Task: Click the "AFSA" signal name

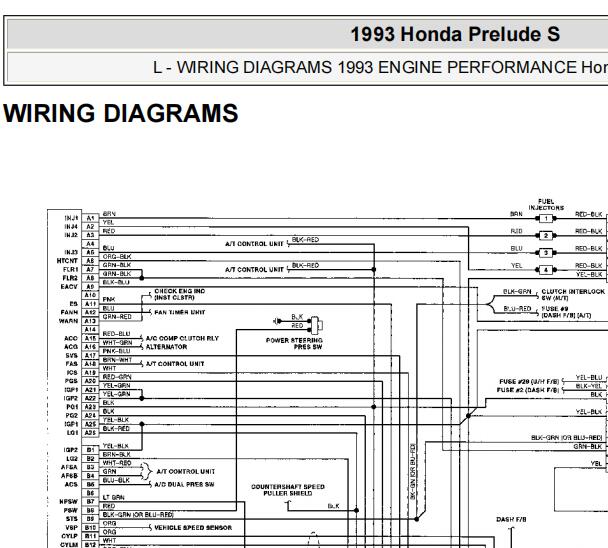Action: (x=69, y=467)
